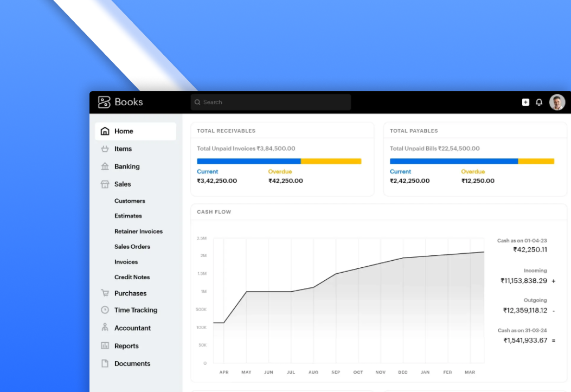571x392 pixels.
Task: Click Overdue label under Total Payables
Action: pyautogui.click(x=473, y=172)
